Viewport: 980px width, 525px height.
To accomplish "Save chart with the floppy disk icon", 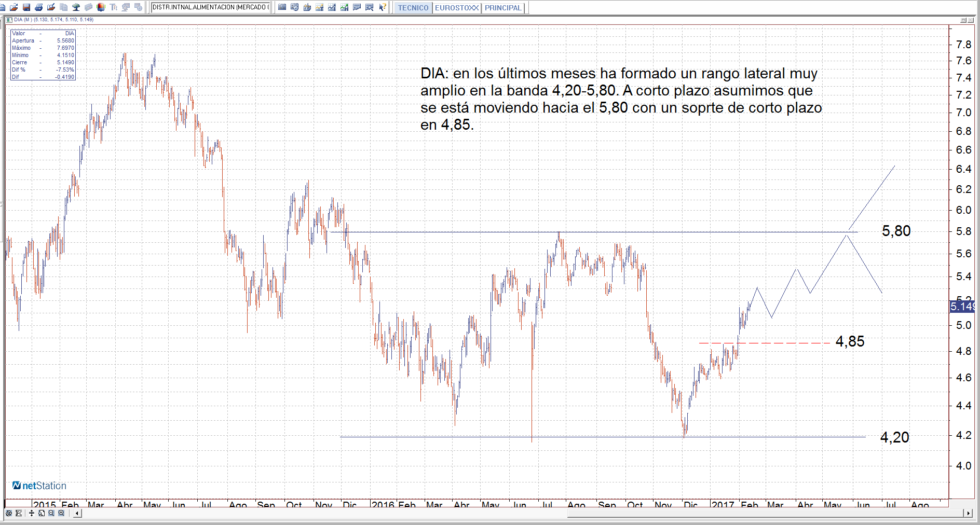I will pyautogui.click(x=26, y=7).
